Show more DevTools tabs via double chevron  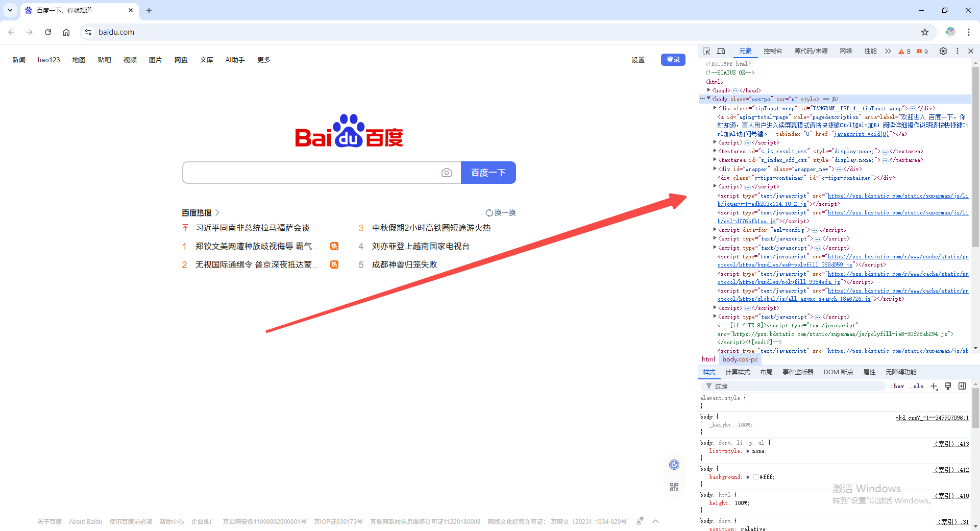tap(888, 51)
